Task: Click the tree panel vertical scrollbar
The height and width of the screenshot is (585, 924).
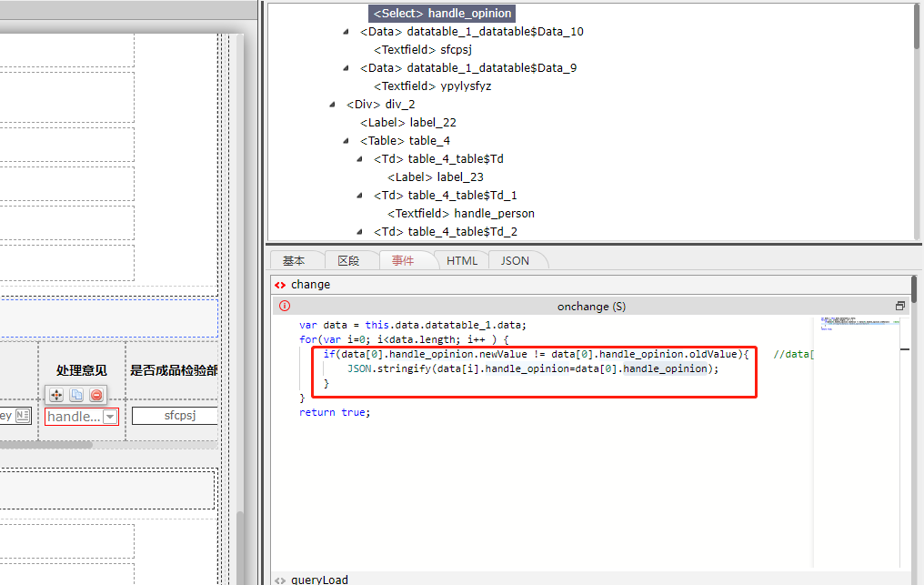Action: coord(917,26)
